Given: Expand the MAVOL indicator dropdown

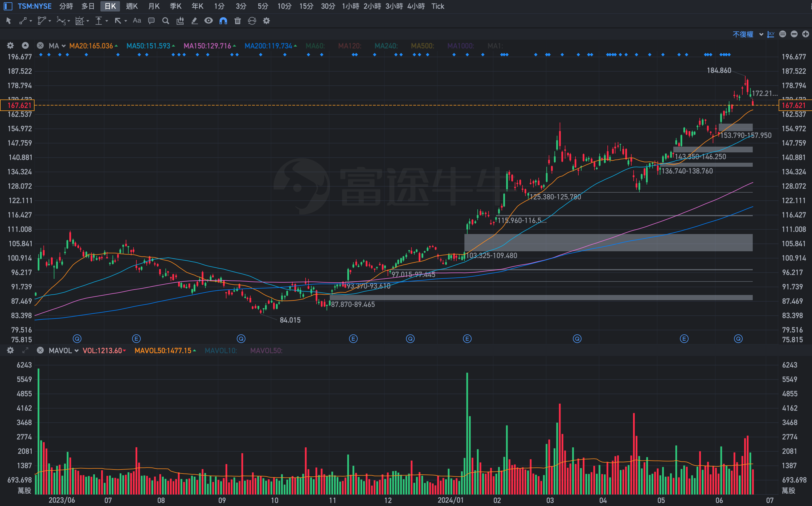Looking at the screenshot, I should tap(76, 350).
